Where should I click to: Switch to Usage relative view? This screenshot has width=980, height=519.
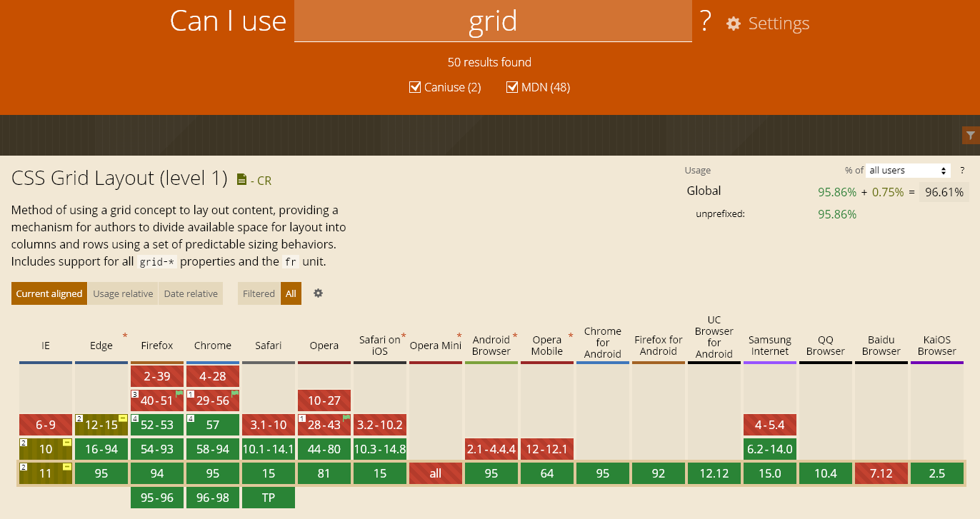[x=123, y=293]
